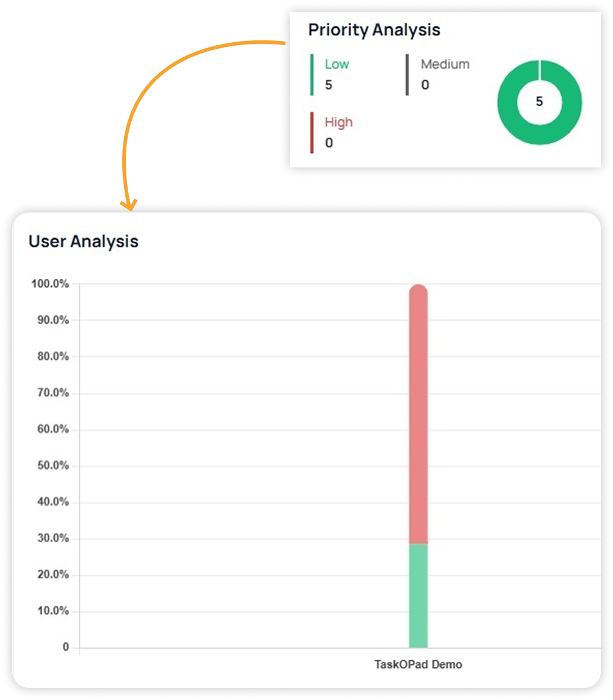Click the High count value 0
The image size is (613, 700).
coord(329,143)
